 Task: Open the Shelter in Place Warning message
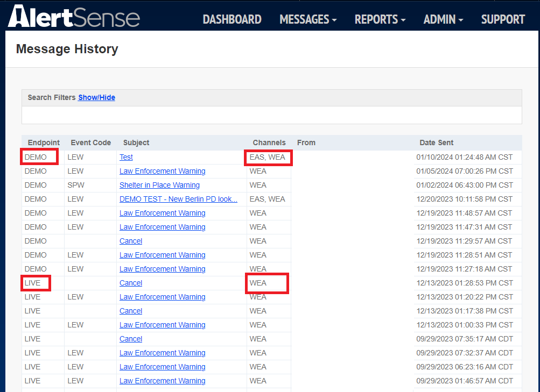tap(159, 185)
